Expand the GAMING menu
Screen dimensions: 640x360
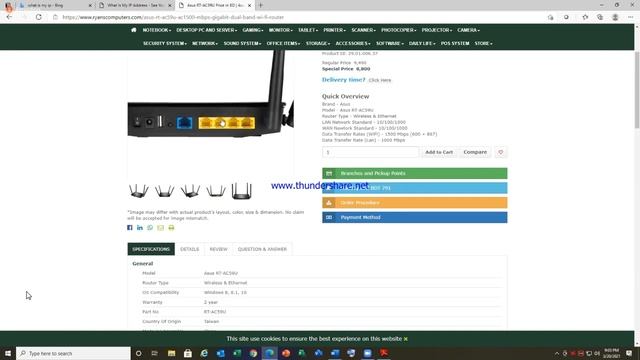(x=252, y=30)
